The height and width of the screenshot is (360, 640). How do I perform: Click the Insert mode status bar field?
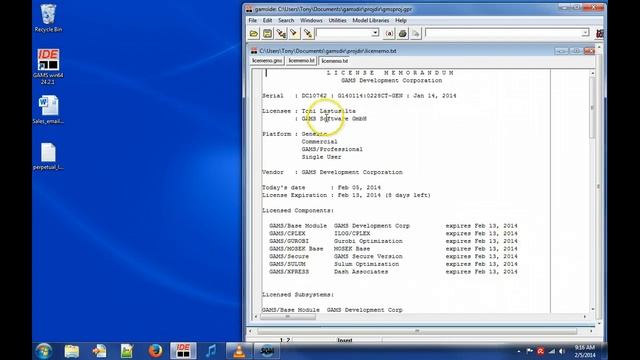coord(345,340)
